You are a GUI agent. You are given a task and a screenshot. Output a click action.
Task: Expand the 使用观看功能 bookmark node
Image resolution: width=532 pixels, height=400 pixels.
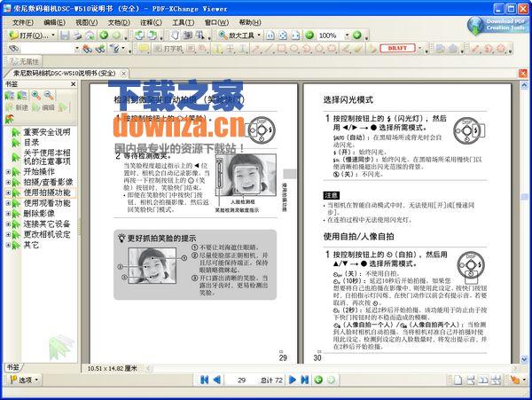(8, 203)
